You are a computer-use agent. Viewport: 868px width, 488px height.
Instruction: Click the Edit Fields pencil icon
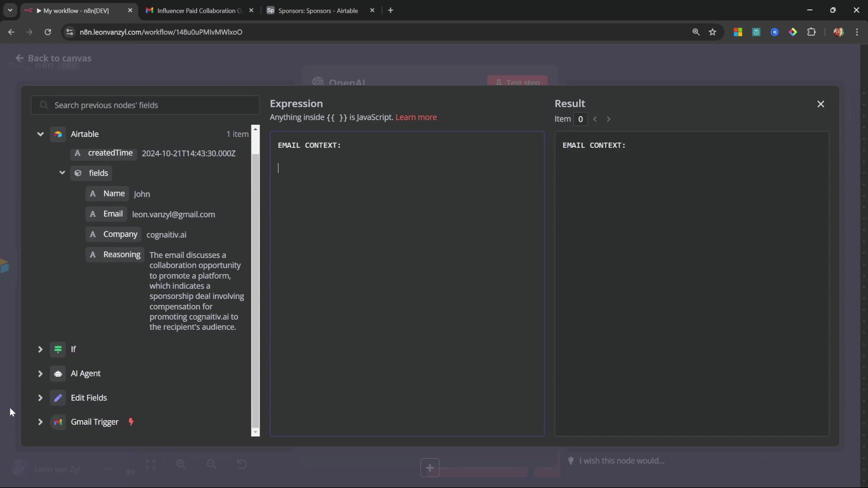pyautogui.click(x=58, y=398)
